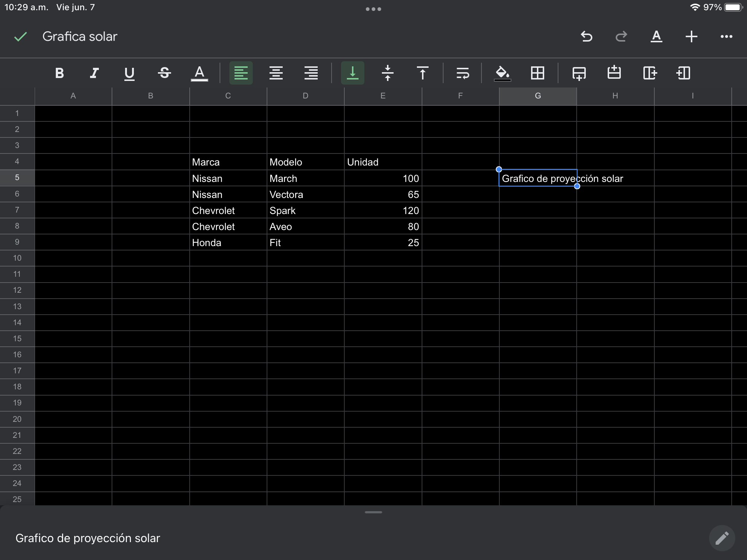The width and height of the screenshot is (747, 560).
Task: Right align the cell text
Action: pyautogui.click(x=311, y=73)
